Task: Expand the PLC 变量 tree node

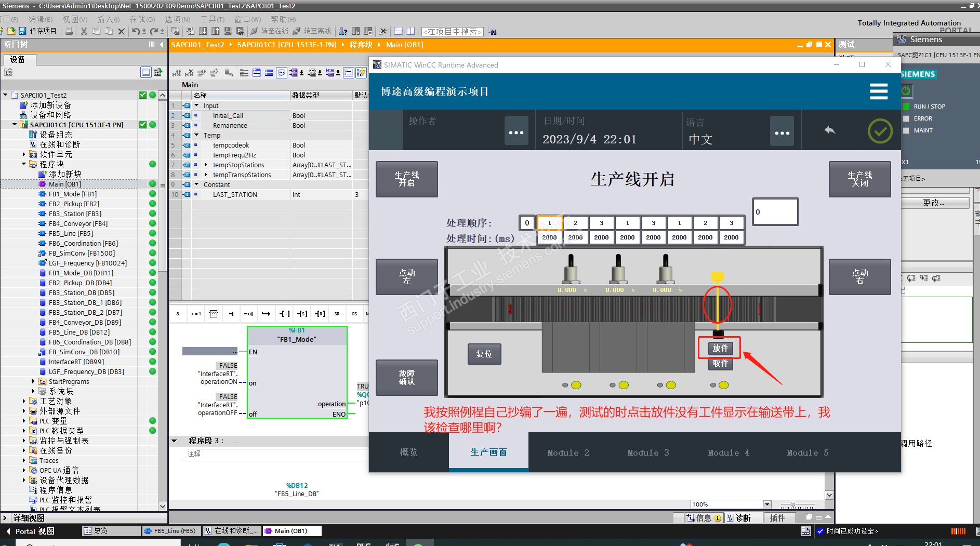Action: [24, 421]
